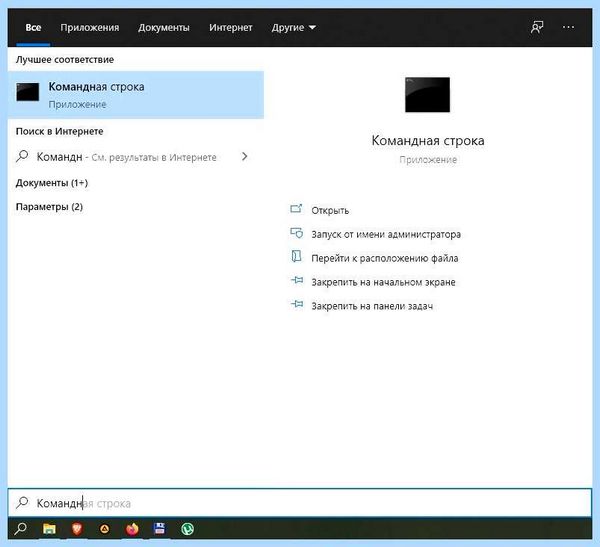600x547 pixels.
Task: Click the taskbar search icon
Action: 20,529
